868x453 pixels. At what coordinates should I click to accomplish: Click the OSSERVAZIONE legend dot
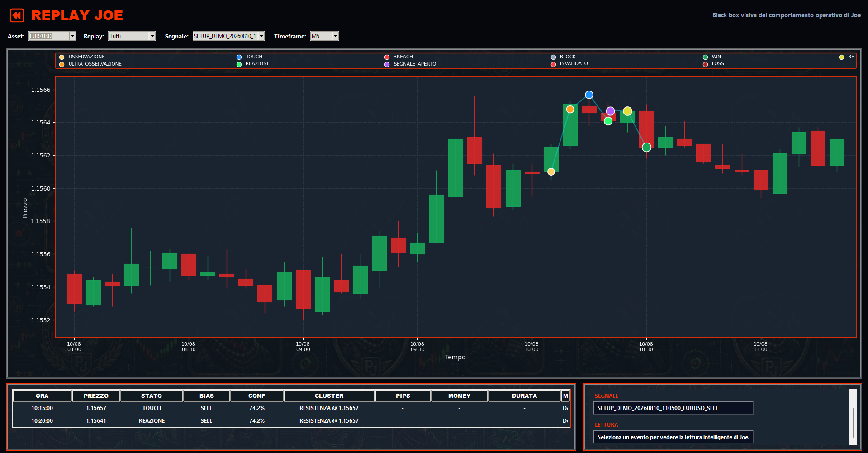[x=62, y=57]
